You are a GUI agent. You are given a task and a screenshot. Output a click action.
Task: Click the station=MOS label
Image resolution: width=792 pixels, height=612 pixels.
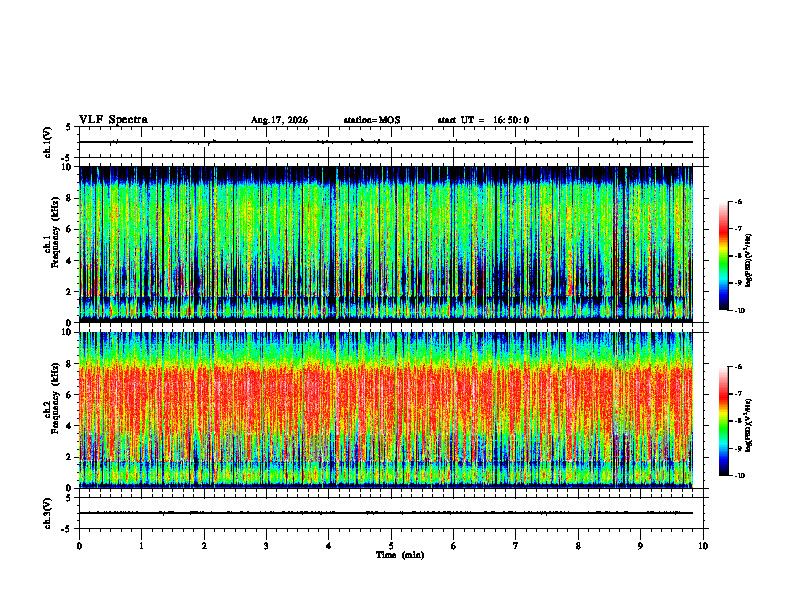[x=372, y=120]
